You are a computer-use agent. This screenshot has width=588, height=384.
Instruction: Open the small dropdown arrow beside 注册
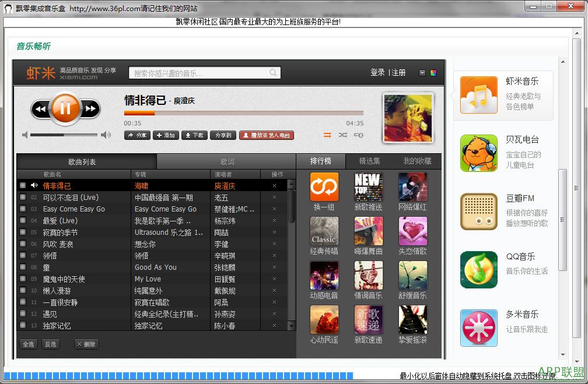pos(422,73)
